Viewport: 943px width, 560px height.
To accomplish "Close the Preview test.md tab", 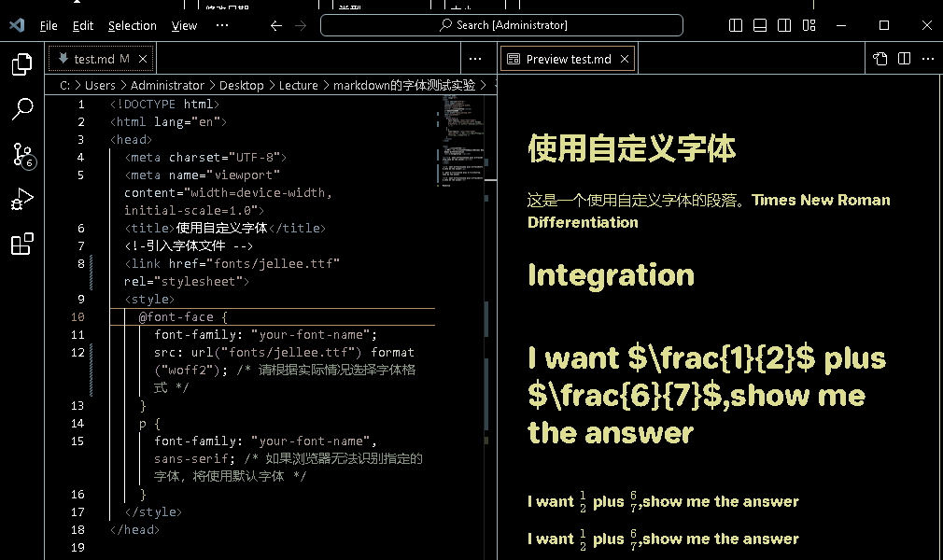I will [625, 59].
